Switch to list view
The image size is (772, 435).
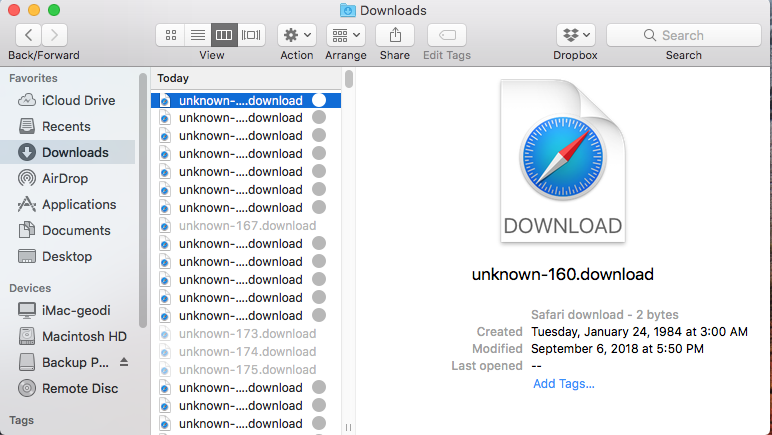[x=198, y=35]
